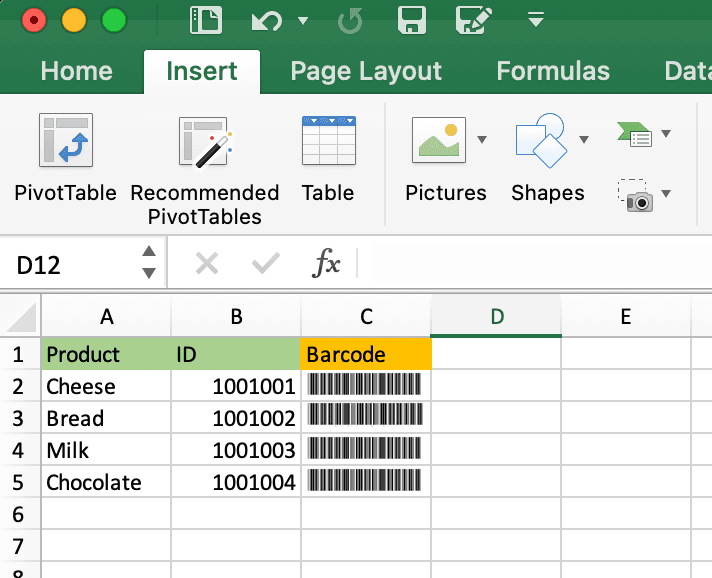The width and height of the screenshot is (712, 578).
Task: Open the Page Layout tab
Action: (366, 71)
